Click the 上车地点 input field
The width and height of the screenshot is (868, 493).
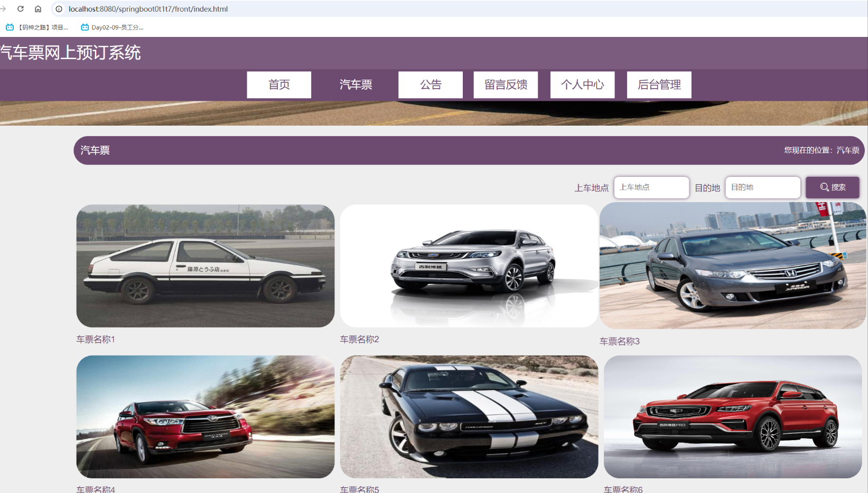pos(651,187)
